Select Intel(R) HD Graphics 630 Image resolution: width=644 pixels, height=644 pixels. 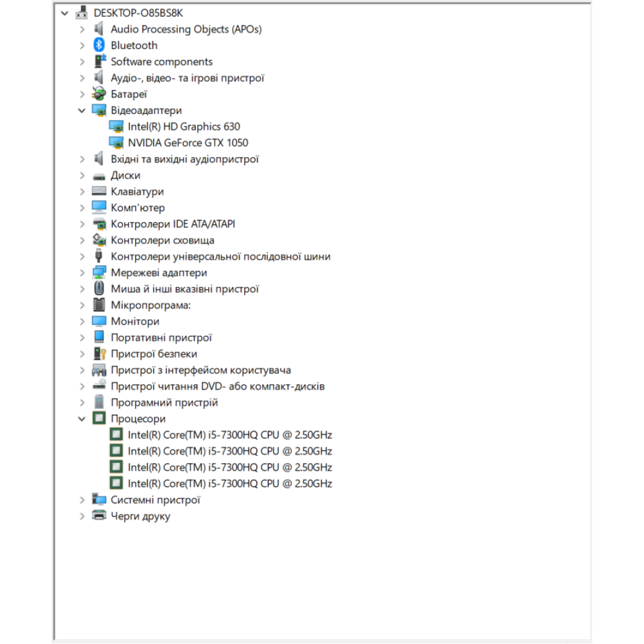pyautogui.click(x=184, y=126)
